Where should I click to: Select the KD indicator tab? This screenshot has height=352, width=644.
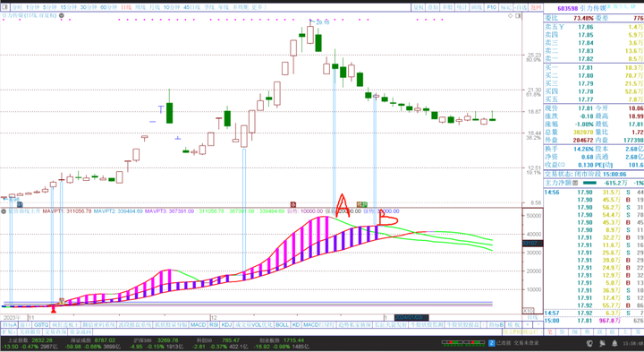coord(296,325)
